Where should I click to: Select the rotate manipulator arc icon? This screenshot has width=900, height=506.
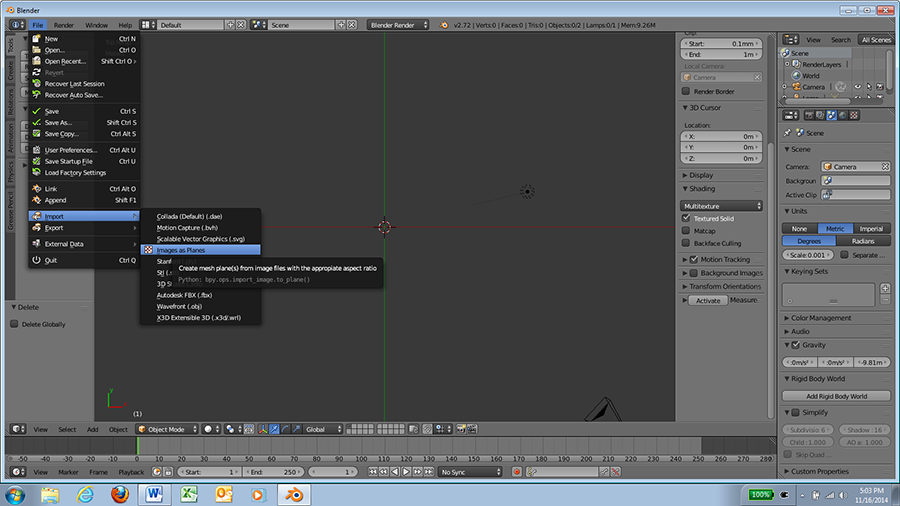tap(285, 429)
